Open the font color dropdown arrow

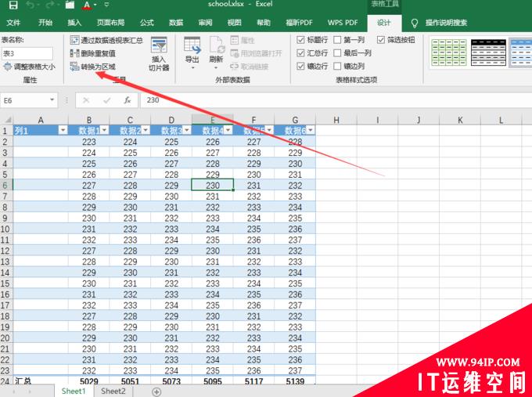pos(95,5)
